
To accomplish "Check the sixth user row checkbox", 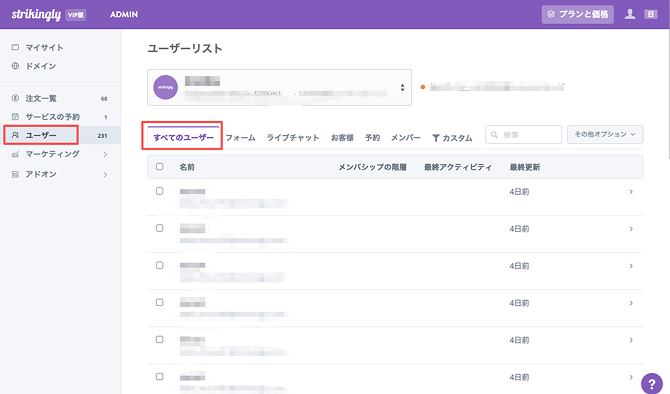I will point(159,376).
